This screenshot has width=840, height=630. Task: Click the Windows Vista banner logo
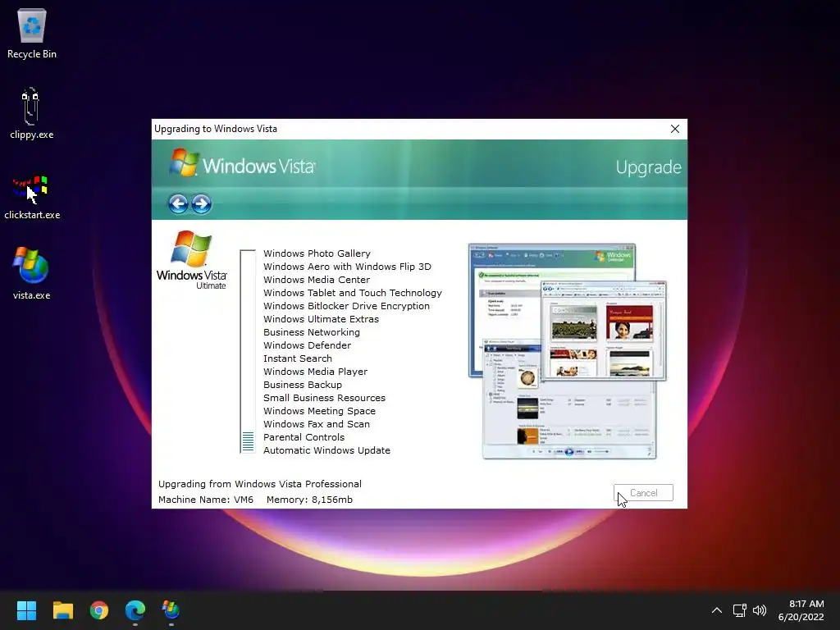242,163
